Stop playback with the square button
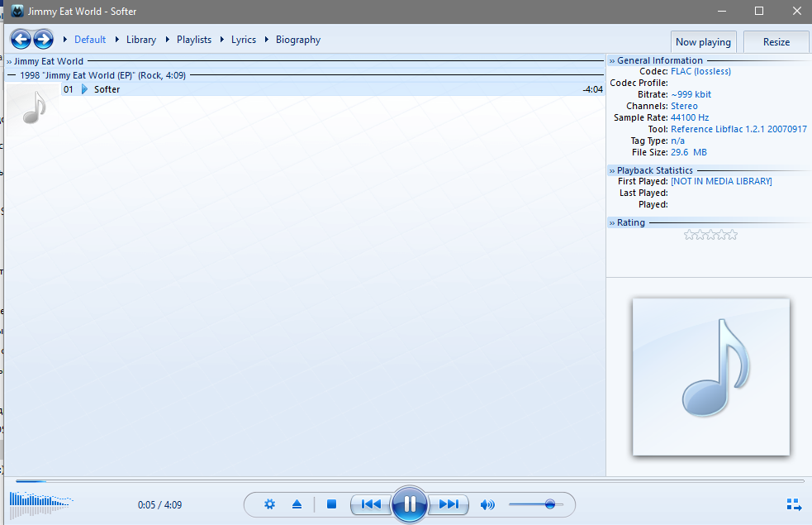The image size is (812, 525). coord(332,504)
